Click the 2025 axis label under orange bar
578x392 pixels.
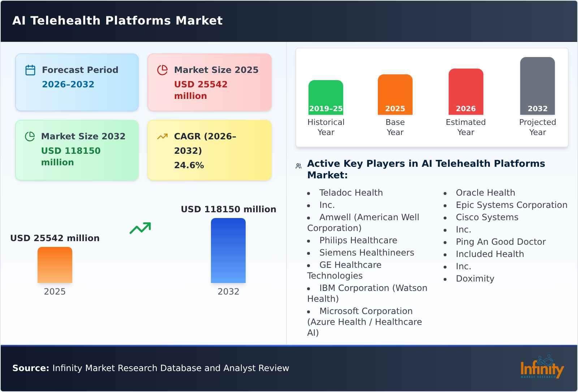(x=55, y=292)
